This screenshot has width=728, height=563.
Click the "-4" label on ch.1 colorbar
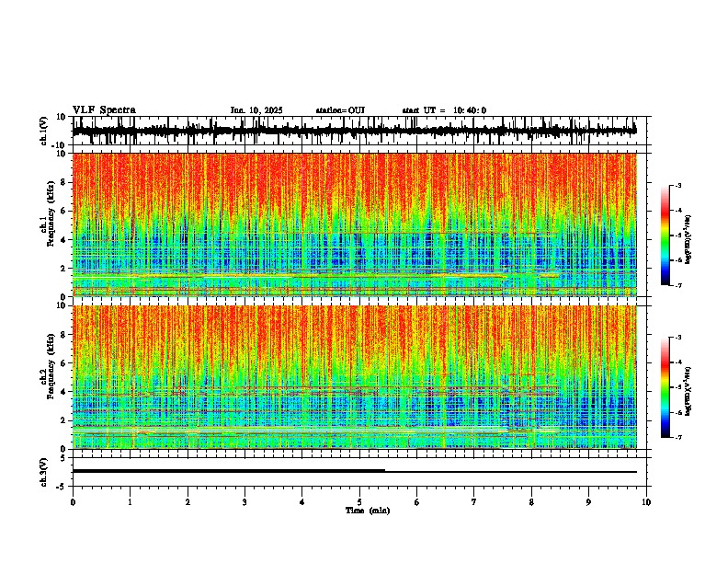(x=678, y=211)
